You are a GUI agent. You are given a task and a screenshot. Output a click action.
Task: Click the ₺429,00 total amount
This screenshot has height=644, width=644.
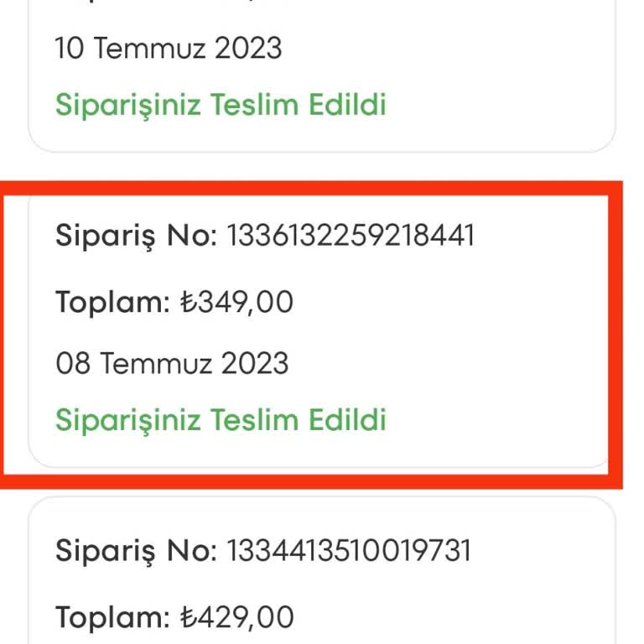[237, 617]
